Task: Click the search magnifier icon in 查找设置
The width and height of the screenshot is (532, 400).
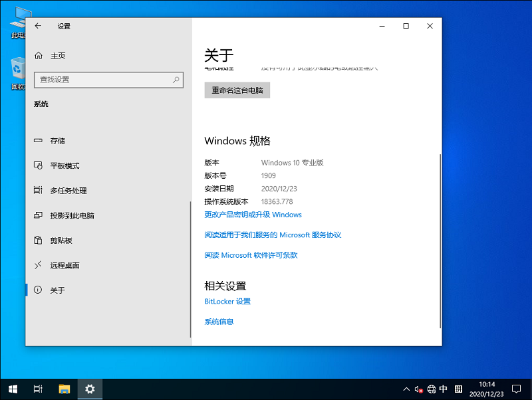Action: 176,80
